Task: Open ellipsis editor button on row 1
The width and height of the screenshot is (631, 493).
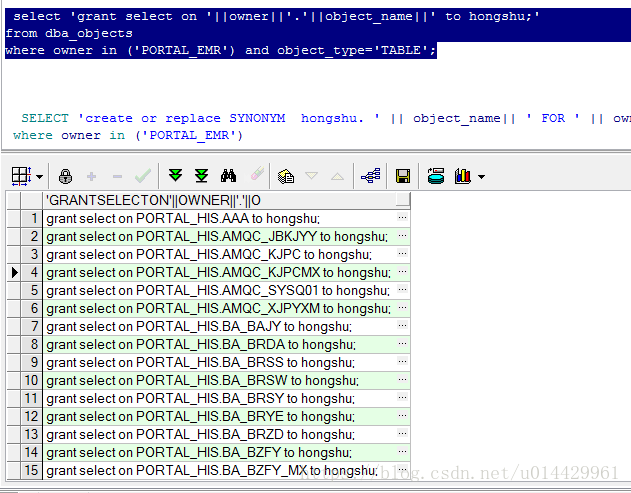Action: [x=402, y=218]
